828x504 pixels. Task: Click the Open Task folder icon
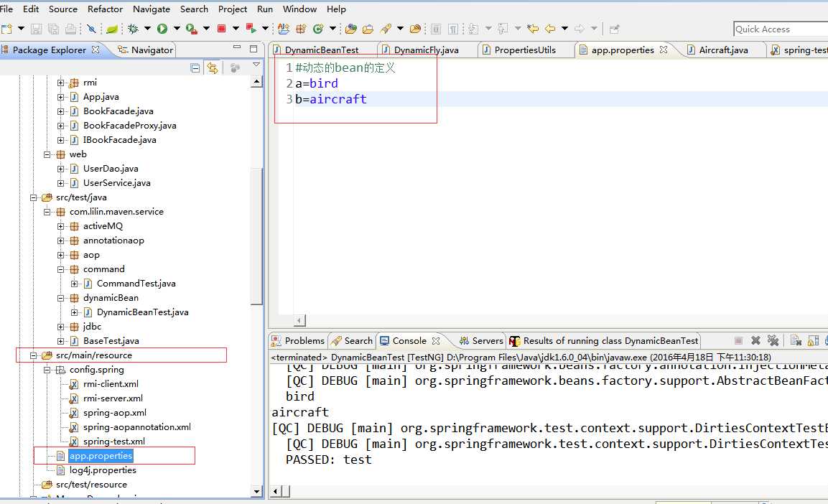point(368,29)
